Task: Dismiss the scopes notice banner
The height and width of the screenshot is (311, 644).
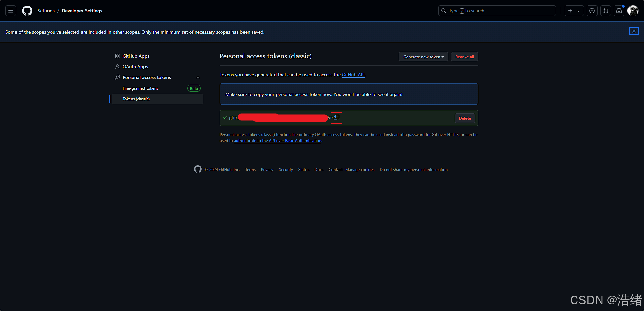Action: (x=634, y=31)
